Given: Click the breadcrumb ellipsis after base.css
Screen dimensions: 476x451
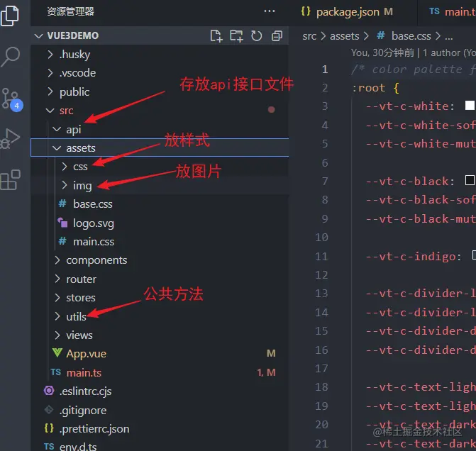Looking at the screenshot, I should [x=448, y=37].
